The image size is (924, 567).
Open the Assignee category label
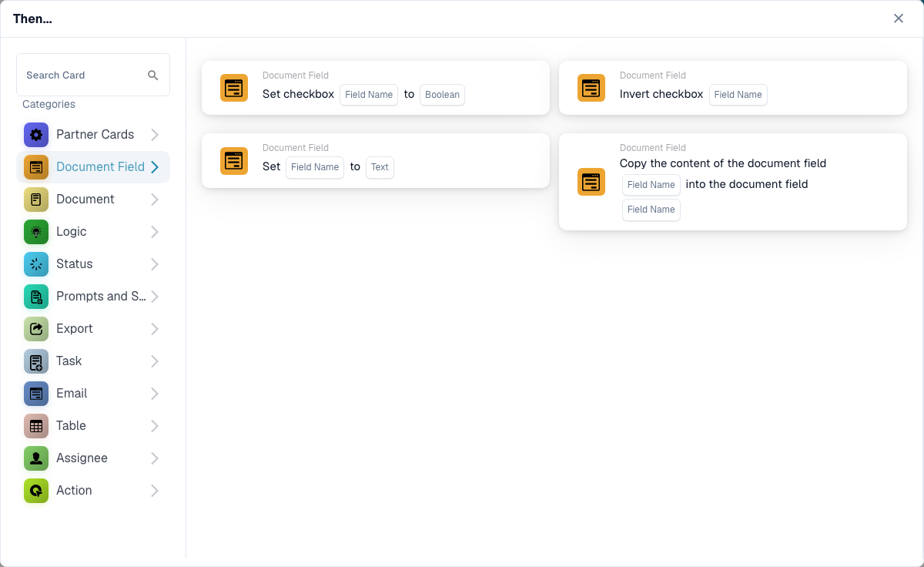pos(82,458)
